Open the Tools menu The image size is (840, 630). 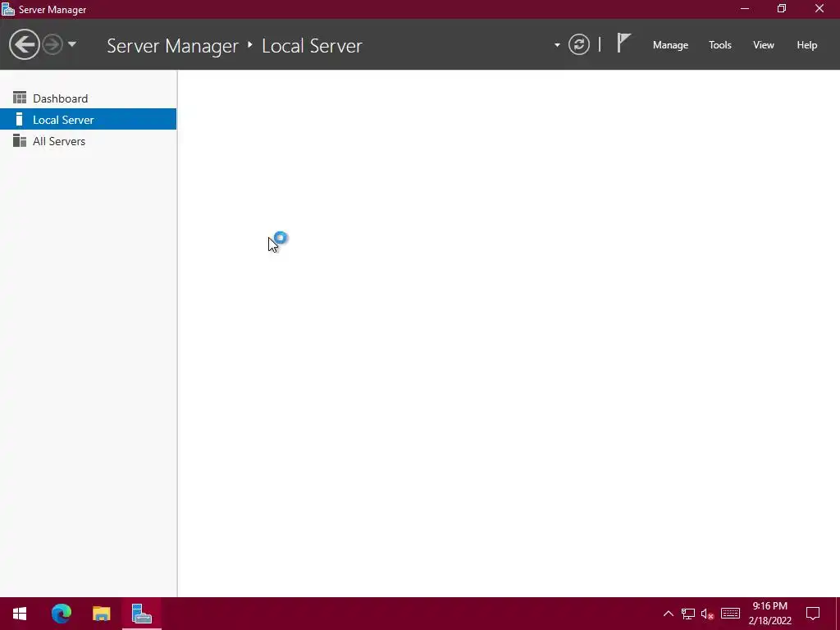coord(720,45)
